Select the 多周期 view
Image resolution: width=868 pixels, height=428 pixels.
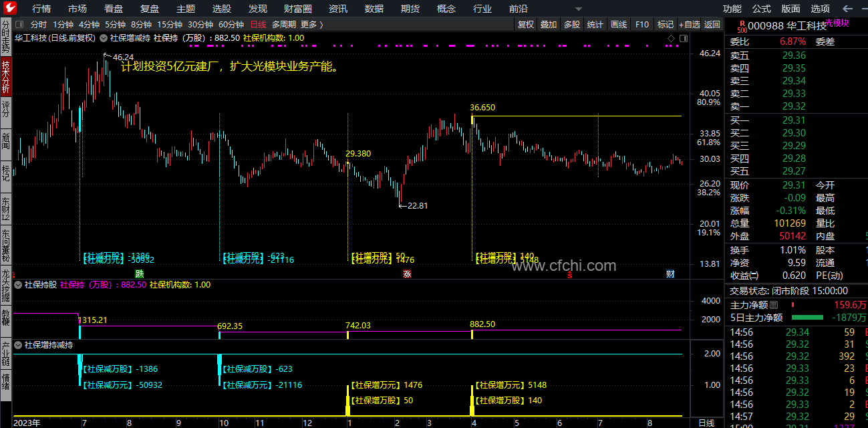click(284, 24)
